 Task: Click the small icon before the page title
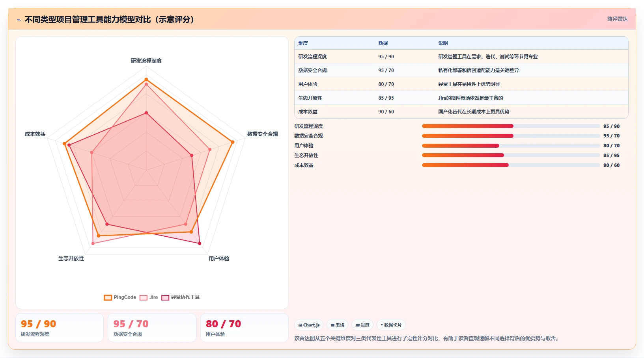click(19, 20)
